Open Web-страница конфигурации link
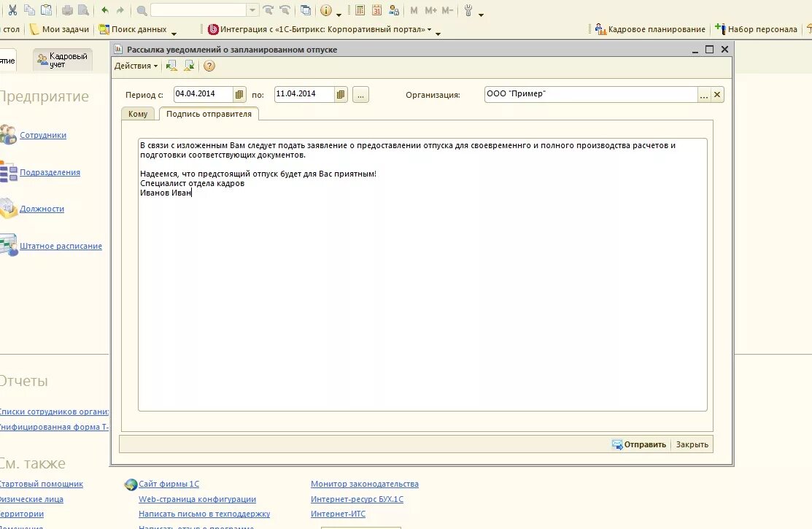 (x=197, y=500)
